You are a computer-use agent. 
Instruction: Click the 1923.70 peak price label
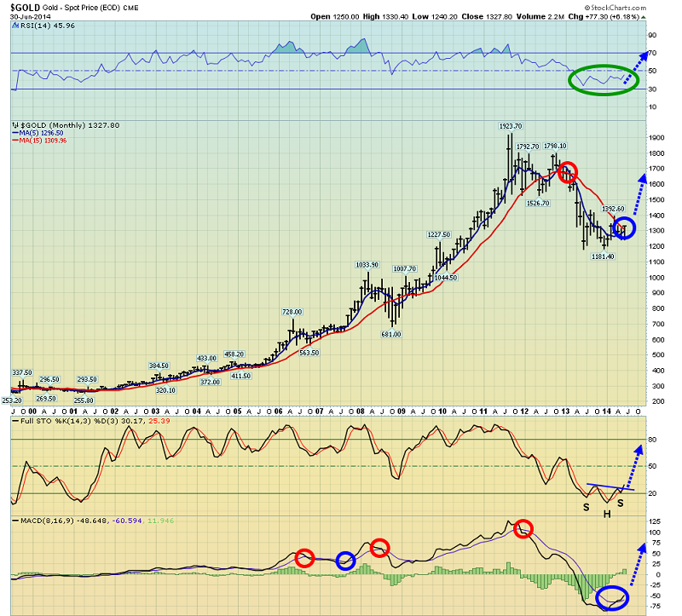pyautogui.click(x=510, y=126)
